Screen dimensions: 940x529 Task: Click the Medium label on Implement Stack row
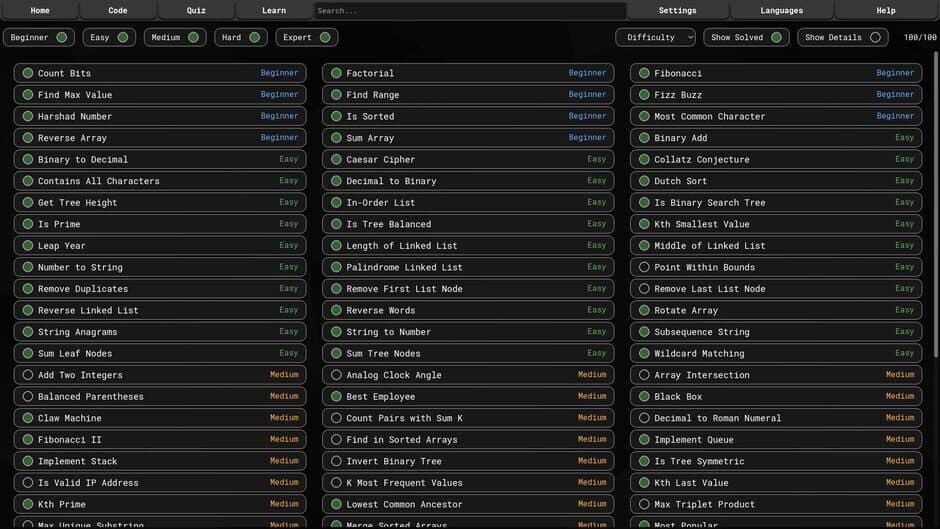tap(284, 461)
